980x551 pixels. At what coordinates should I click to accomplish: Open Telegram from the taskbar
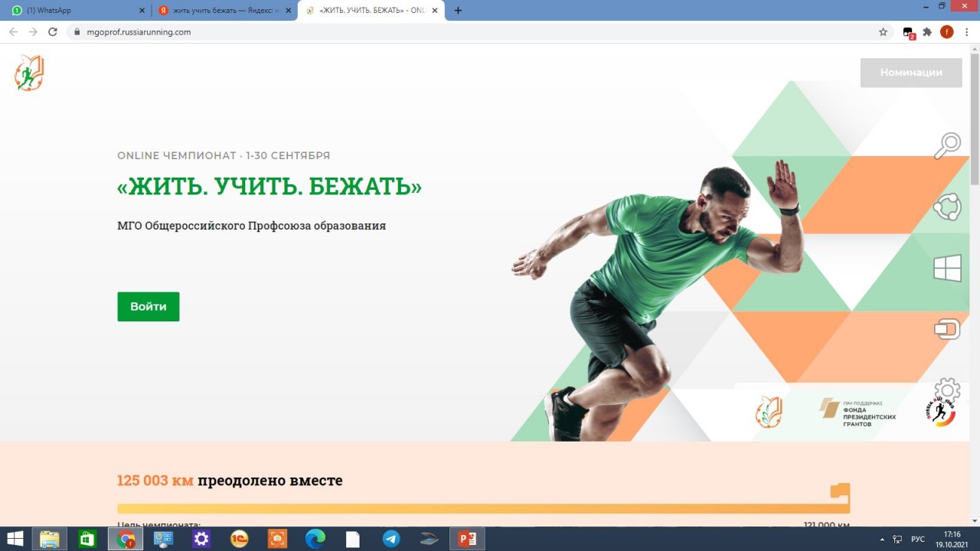[391, 539]
